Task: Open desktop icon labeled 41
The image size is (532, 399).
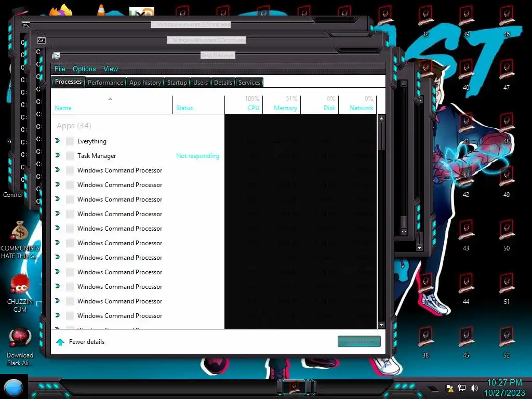Action: (x=466, y=128)
